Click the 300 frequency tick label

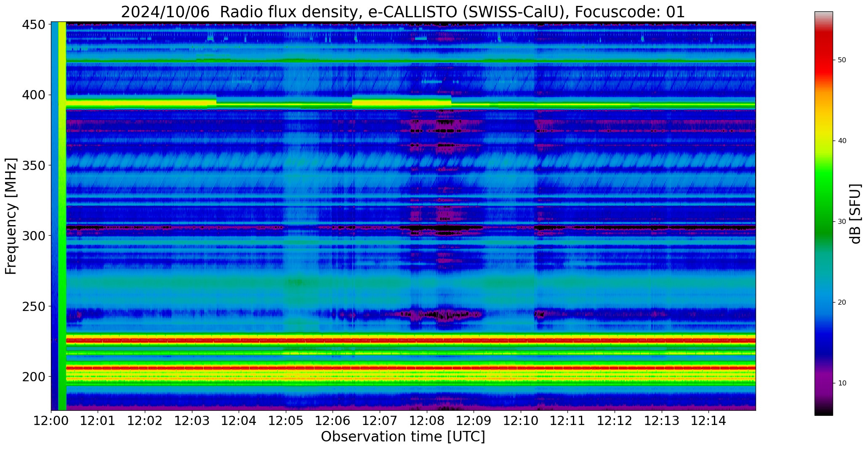click(33, 236)
